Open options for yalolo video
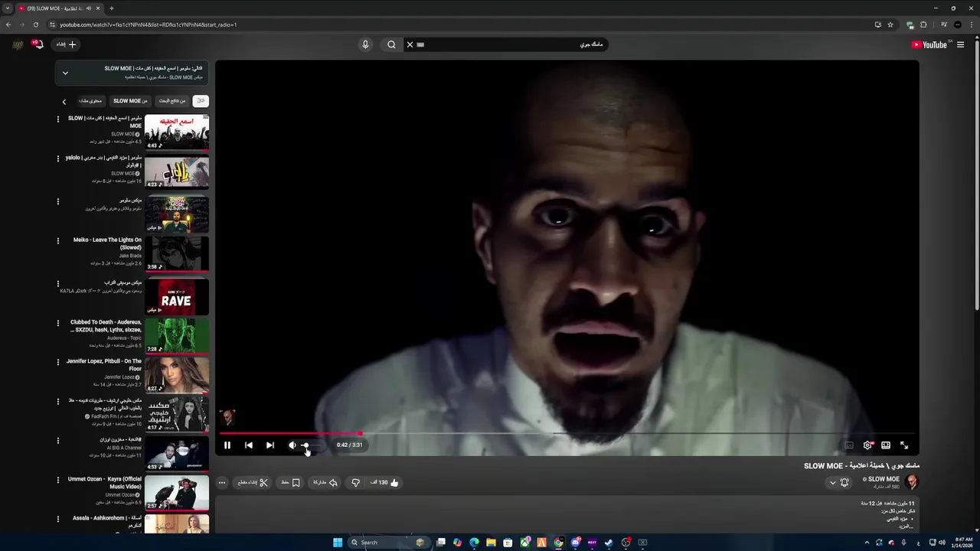980x551 pixels. 57,158
